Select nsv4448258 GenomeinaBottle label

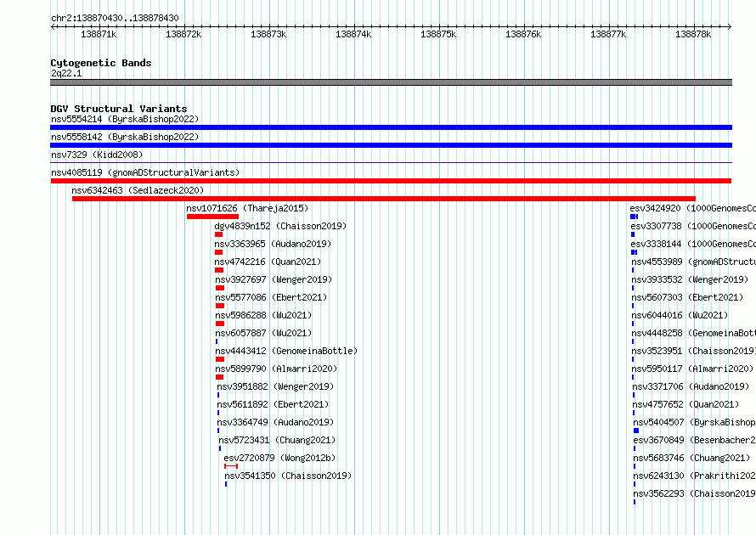click(x=694, y=333)
